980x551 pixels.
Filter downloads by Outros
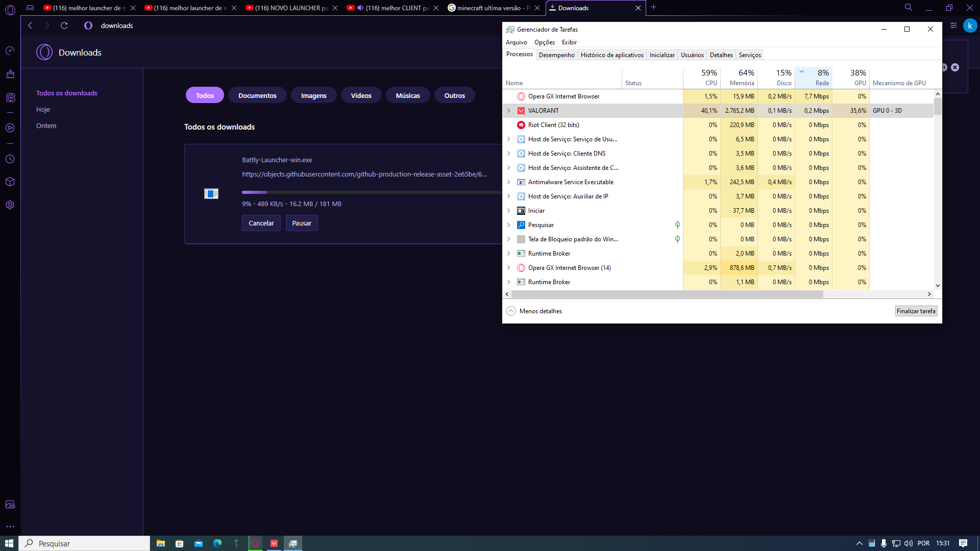pyautogui.click(x=455, y=95)
